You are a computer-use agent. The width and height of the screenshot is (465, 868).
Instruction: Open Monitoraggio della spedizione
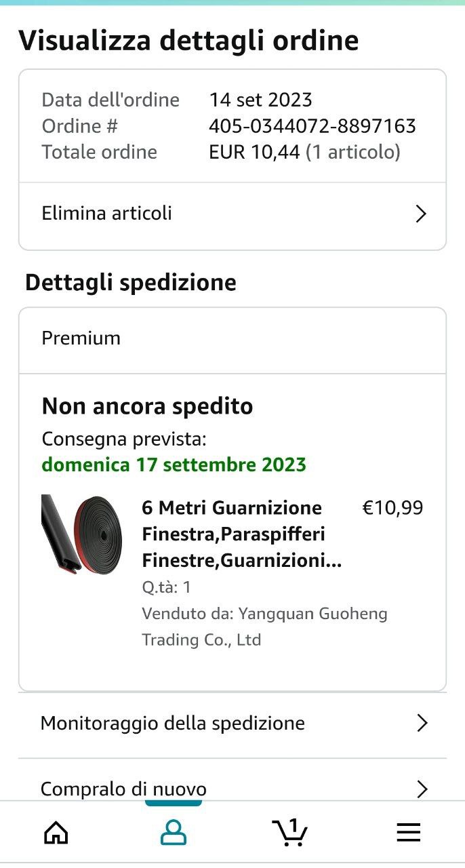click(173, 723)
